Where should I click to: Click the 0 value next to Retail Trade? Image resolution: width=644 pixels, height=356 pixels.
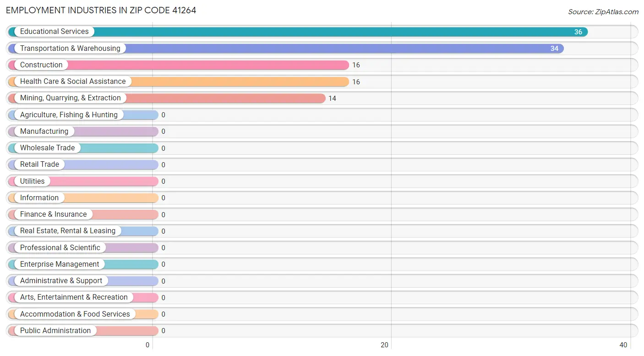[163, 165]
